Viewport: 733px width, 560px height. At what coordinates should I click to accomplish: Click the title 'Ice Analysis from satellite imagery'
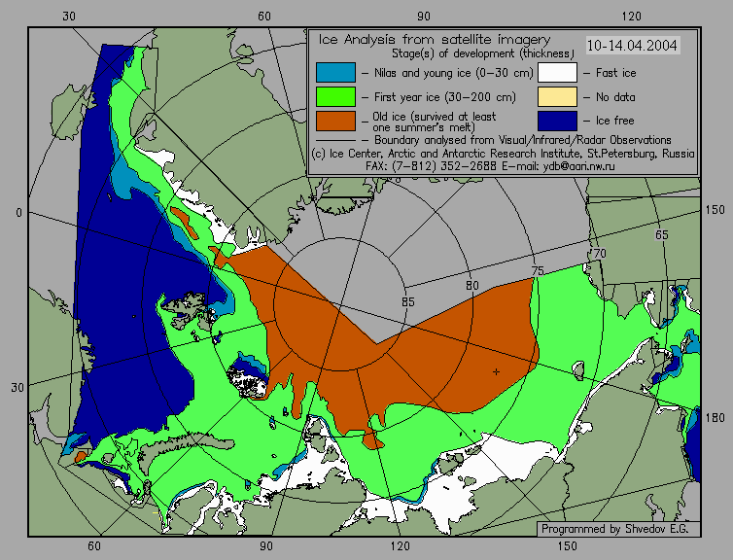[435, 39]
